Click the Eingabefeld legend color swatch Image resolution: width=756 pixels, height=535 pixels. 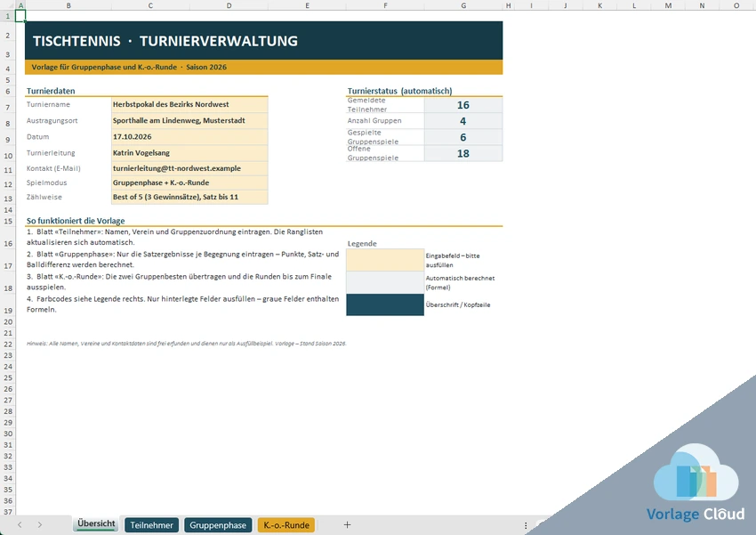point(385,260)
